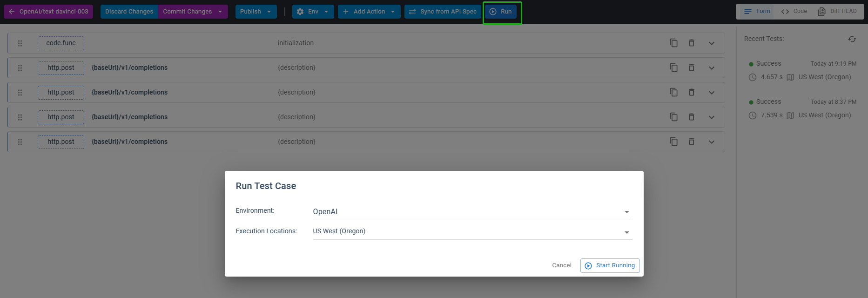Screen dimensions: 868x298
Task: Open the Add Action menu
Action: pyautogui.click(x=369, y=12)
